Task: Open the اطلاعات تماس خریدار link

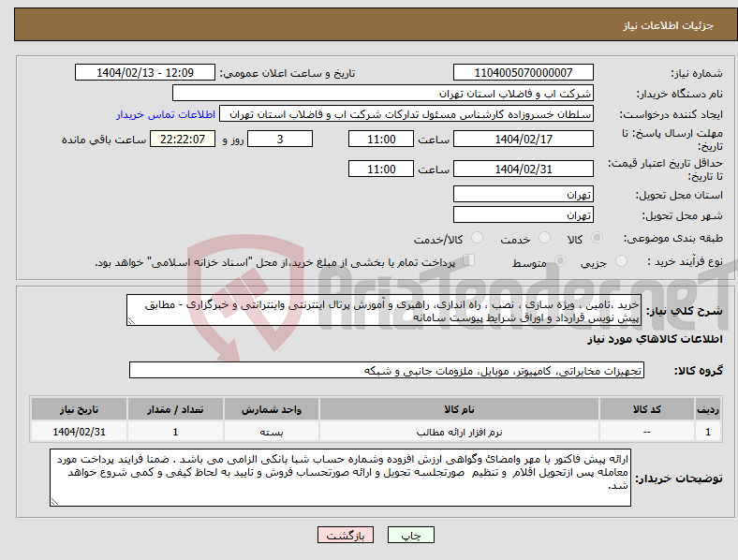Action: (x=166, y=114)
